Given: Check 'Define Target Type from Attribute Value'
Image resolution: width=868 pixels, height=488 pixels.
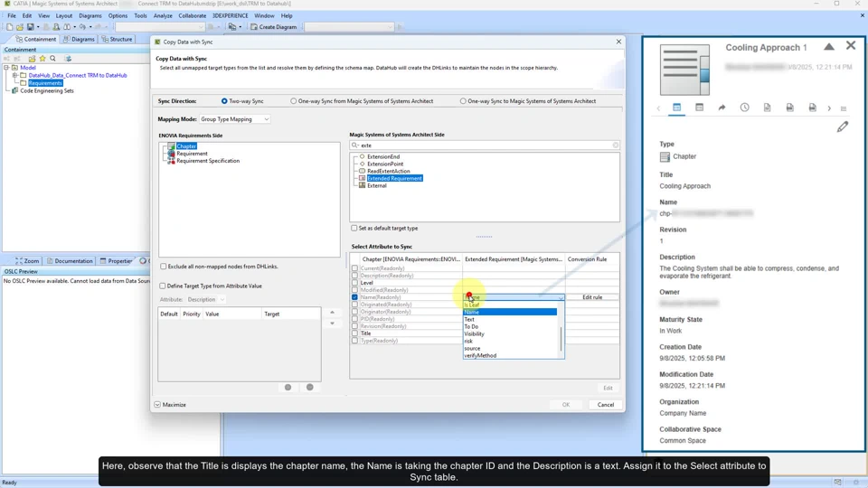Looking at the screenshot, I should (162, 286).
